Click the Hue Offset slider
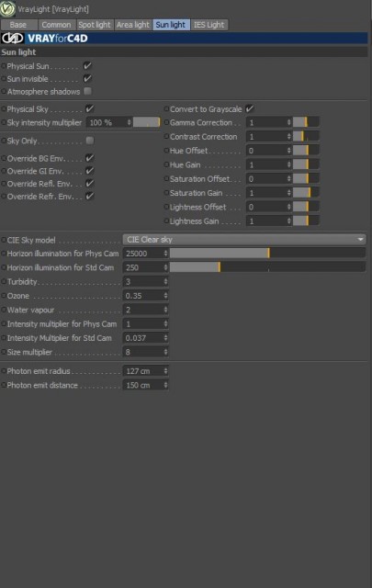 [x=306, y=151]
